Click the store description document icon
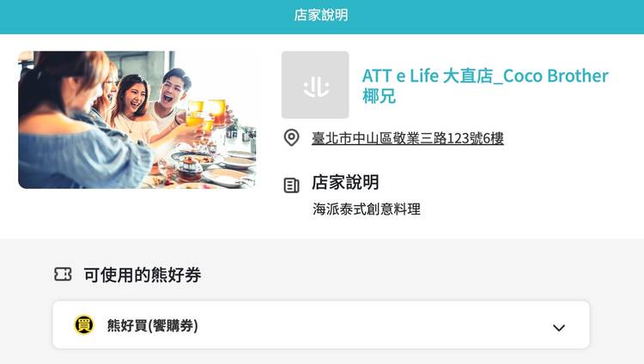The width and height of the screenshot is (644, 364). [292, 185]
